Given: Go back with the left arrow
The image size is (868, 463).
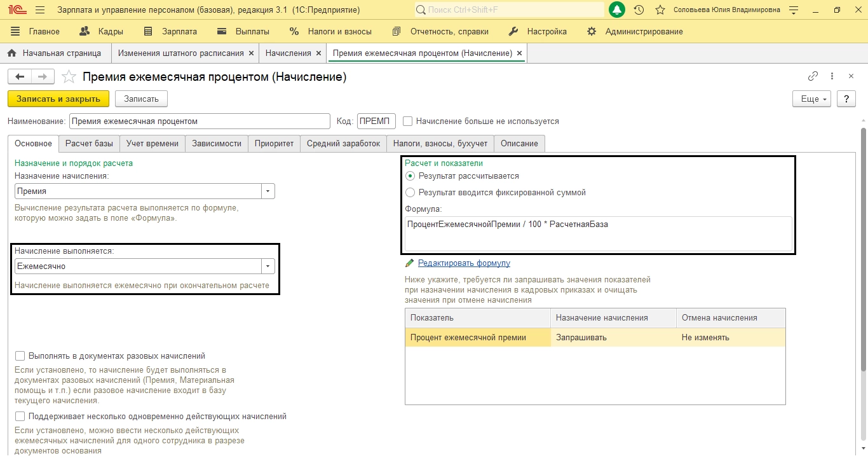Looking at the screenshot, I should (20, 77).
